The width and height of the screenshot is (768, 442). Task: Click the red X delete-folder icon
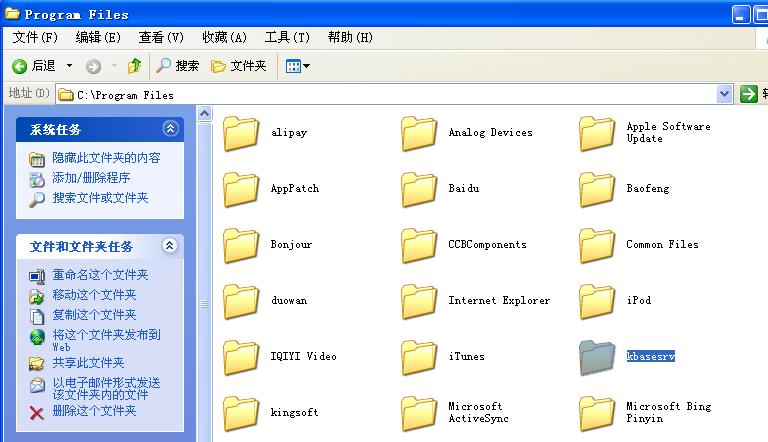(37, 413)
